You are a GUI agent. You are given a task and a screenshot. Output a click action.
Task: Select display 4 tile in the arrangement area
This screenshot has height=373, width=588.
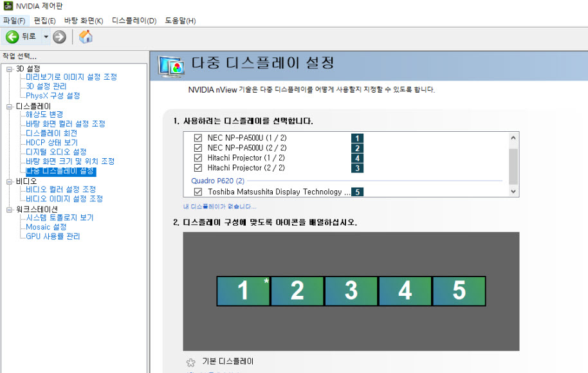[x=405, y=291]
